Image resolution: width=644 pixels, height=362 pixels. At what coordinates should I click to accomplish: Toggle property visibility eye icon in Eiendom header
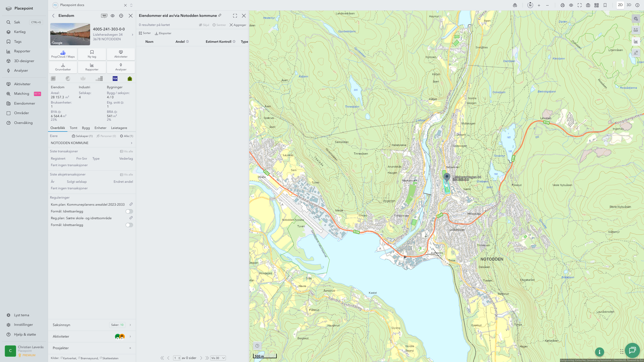pos(112,16)
